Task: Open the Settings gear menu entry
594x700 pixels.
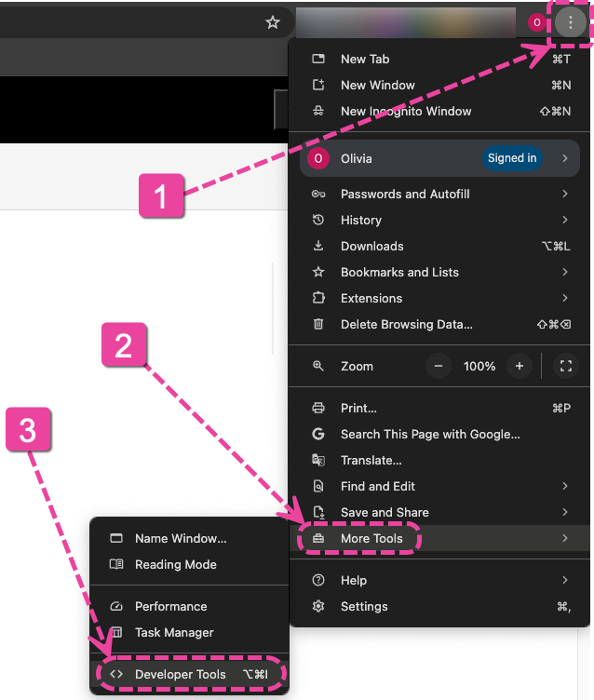Action: (x=318, y=606)
